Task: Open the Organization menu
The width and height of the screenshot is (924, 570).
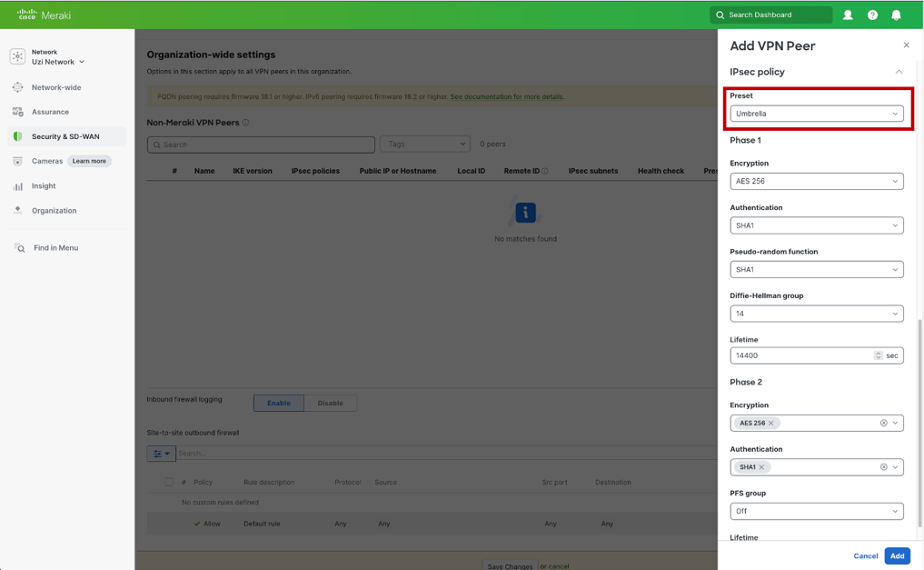Action: (x=55, y=210)
